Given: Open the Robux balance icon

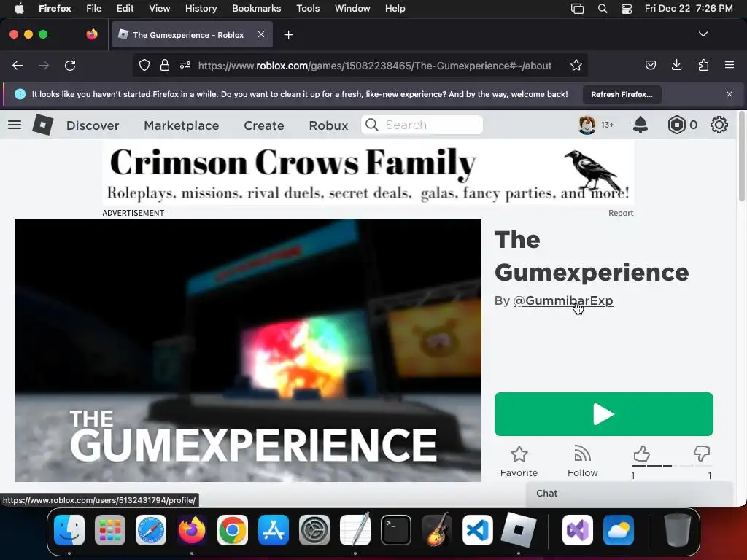Looking at the screenshot, I should pos(676,125).
